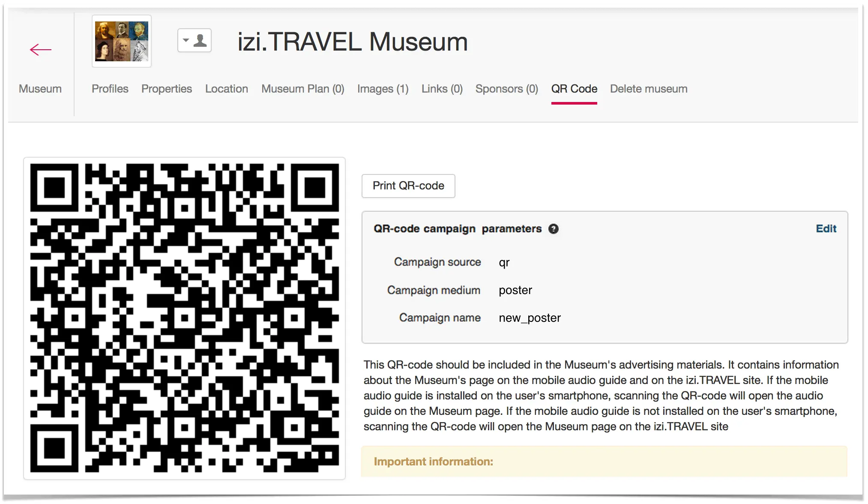This screenshot has height=504, width=868.
Task: Click the help question mark icon
Action: (553, 229)
